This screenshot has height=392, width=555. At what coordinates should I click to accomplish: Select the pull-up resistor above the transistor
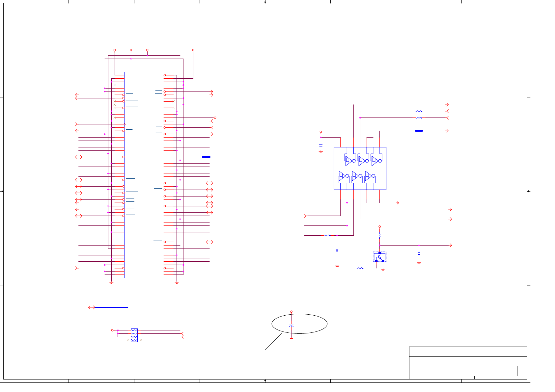click(x=380, y=236)
